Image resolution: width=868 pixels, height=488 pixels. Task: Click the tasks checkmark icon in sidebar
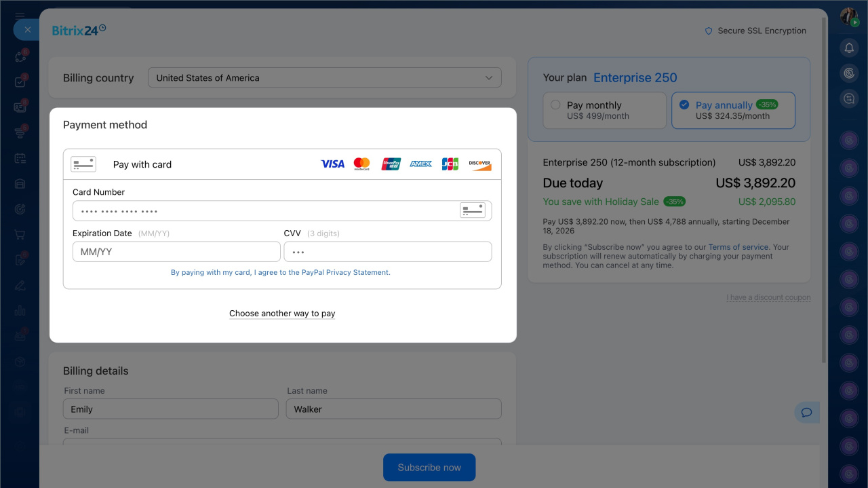[20, 82]
